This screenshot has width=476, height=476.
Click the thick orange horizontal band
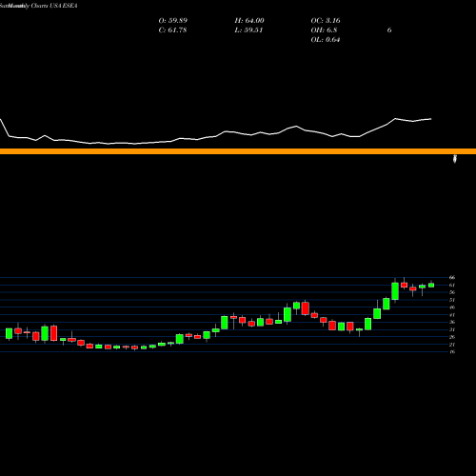(238, 151)
